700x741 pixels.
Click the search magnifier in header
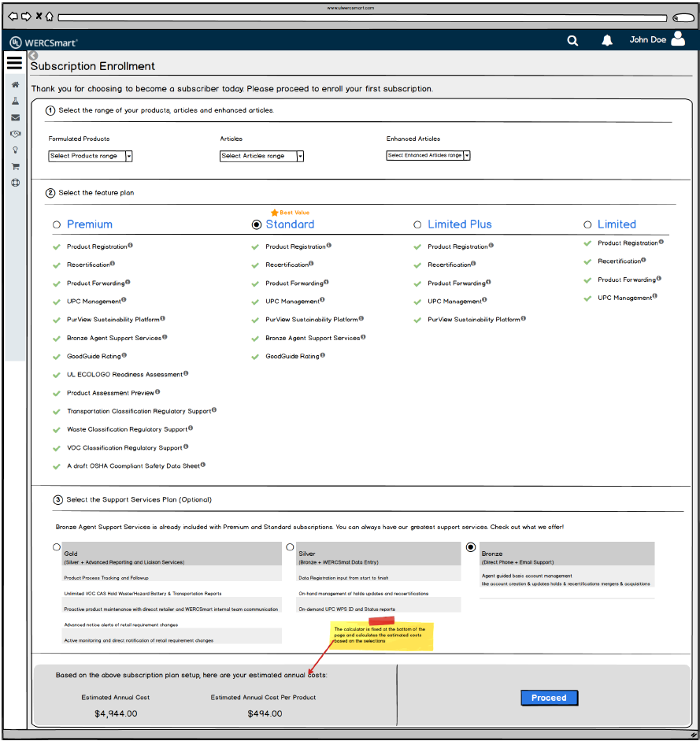pos(572,41)
